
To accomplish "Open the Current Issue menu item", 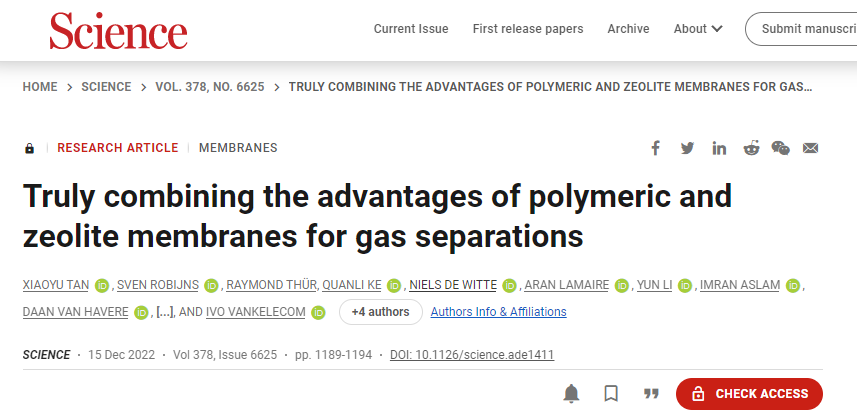I will point(411,29).
